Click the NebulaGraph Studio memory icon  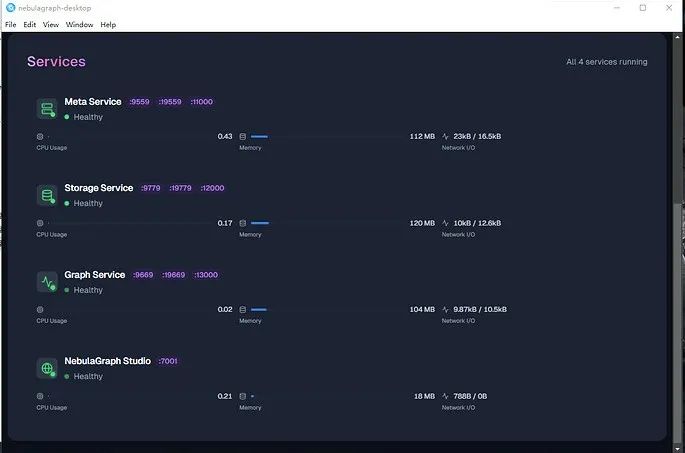[243, 396]
